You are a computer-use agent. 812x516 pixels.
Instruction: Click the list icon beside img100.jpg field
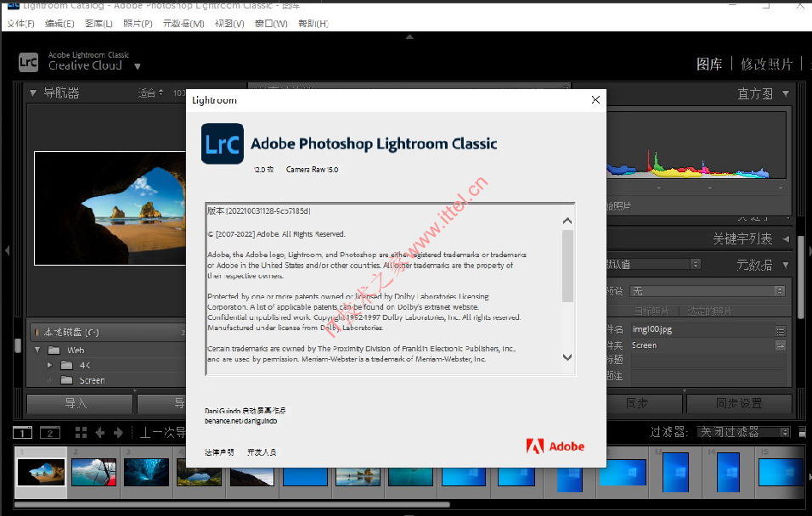(x=781, y=331)
